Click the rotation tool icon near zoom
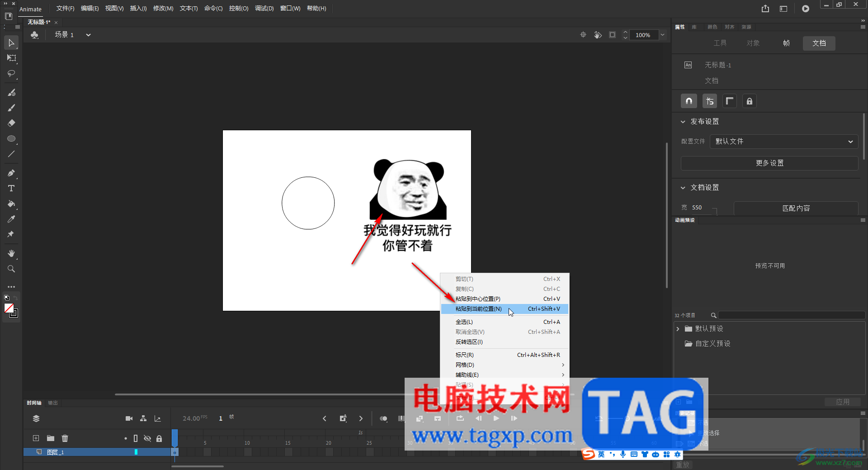 point(598,35)
